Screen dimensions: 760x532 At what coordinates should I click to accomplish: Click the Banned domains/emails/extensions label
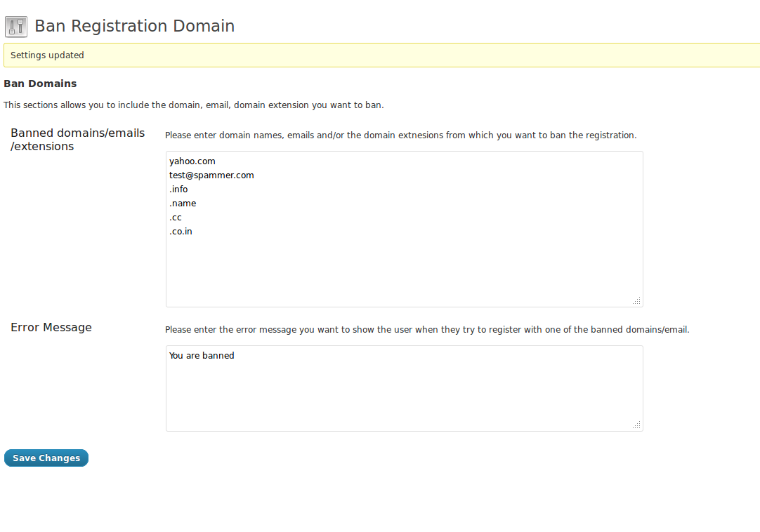[x=77, y=140]
